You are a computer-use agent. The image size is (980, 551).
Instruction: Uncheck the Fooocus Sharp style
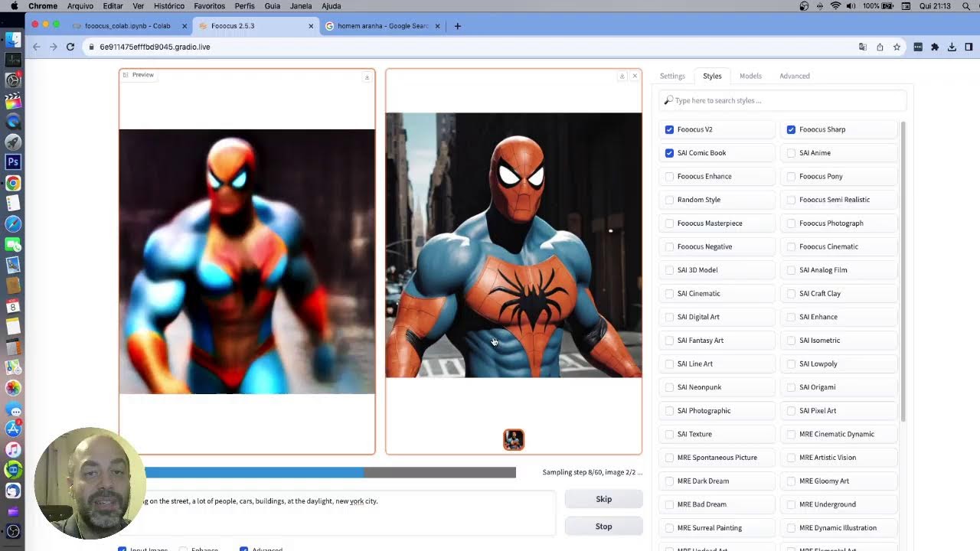(791, 129)
